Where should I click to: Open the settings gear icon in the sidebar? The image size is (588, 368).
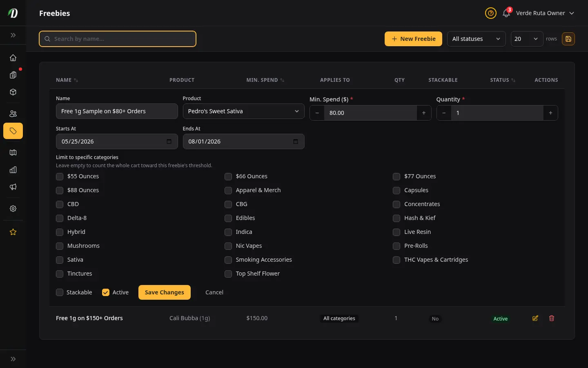(13, 209)
